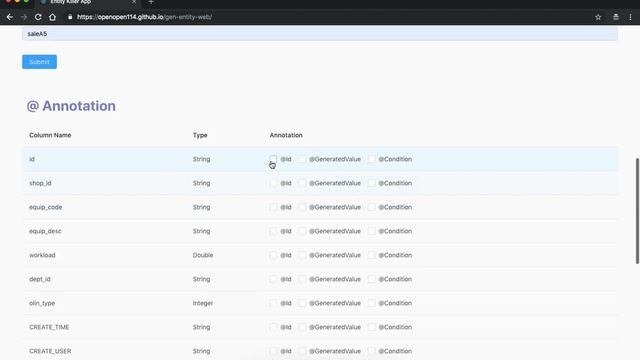
Task: Check @GeneratedValue for CREATE_USER row
Action: click(302, 351)
